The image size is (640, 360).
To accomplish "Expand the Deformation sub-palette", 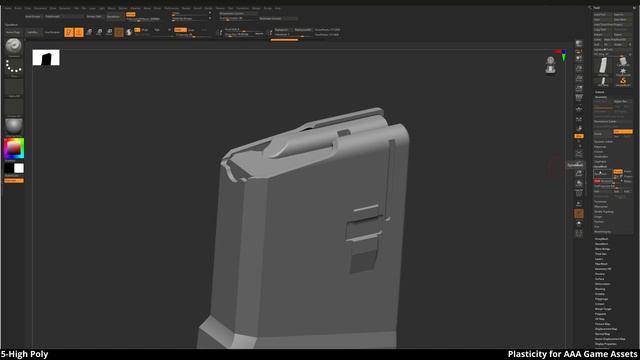I will pyautogui.click(x=602, y=284).
